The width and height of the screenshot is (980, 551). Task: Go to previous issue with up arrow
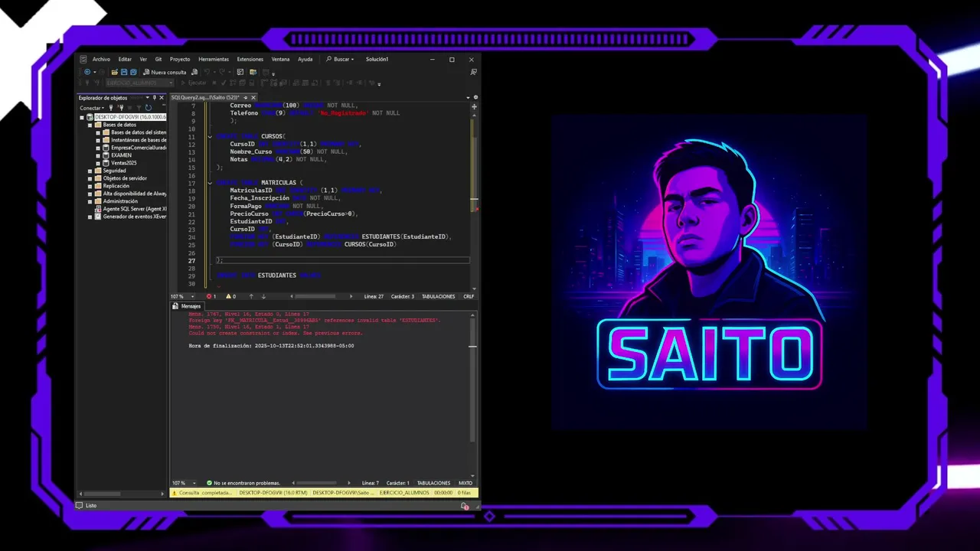(x=251, y=296)
